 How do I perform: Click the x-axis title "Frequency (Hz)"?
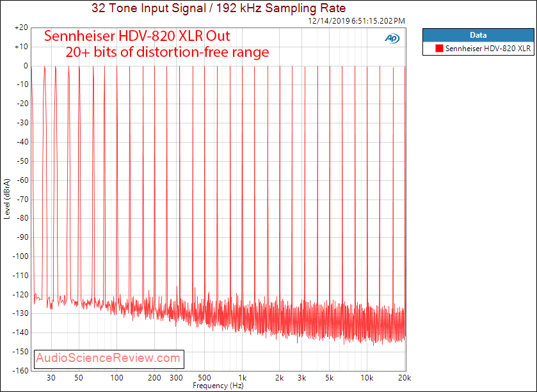[x=218, y=386]
